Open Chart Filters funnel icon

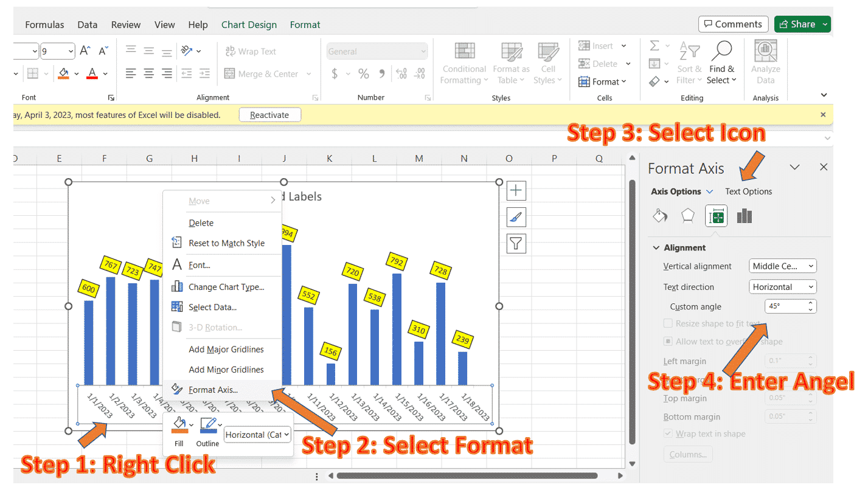pyautogui.click(x=515, y=243)
